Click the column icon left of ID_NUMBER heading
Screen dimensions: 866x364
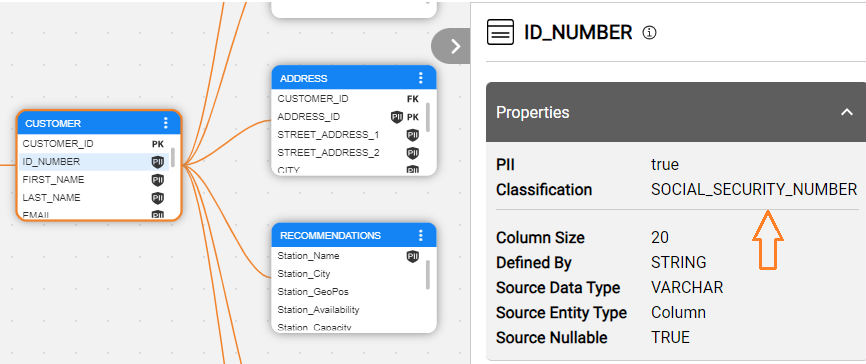click(500, 32)
